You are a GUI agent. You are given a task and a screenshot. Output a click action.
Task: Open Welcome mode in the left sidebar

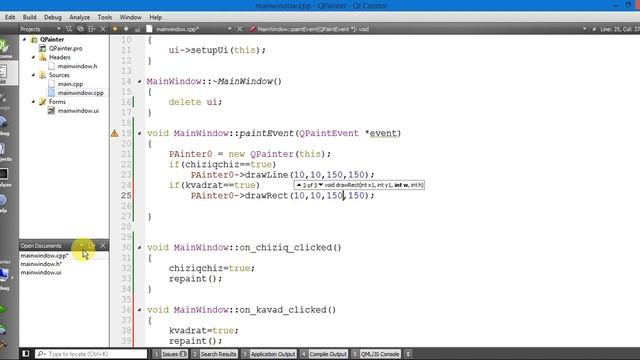7,48
